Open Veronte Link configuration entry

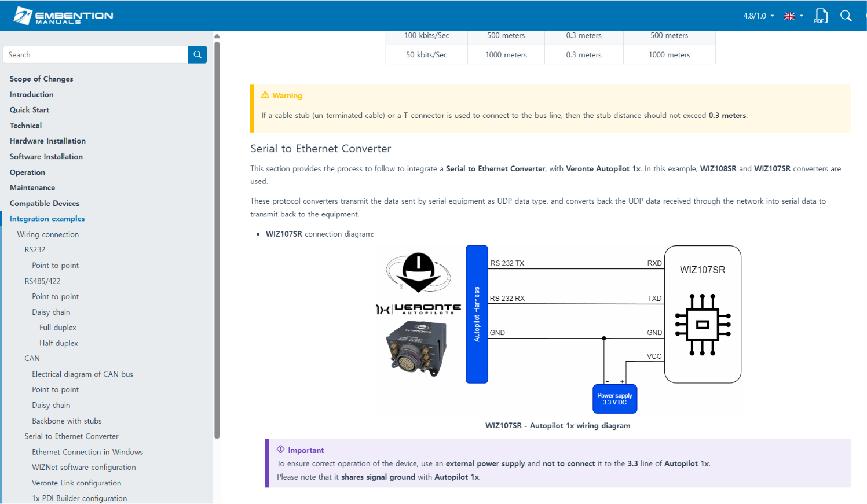coord(76,483)
